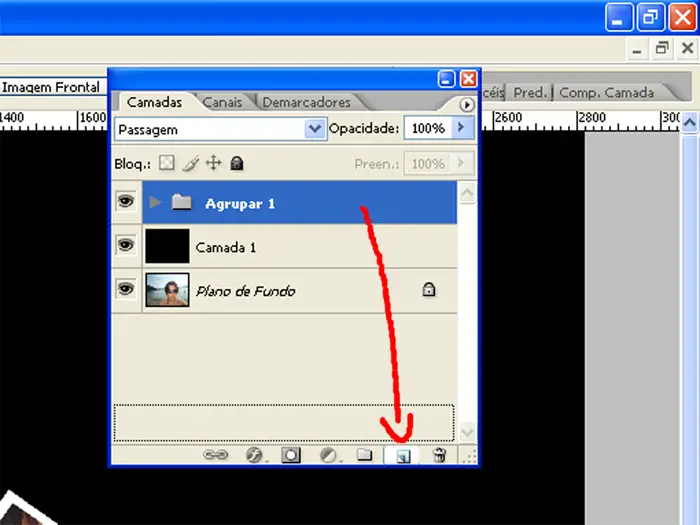700x525 pixels.
Task: Toggle lock transparent pixels
Action: click(x=167, y=163)
